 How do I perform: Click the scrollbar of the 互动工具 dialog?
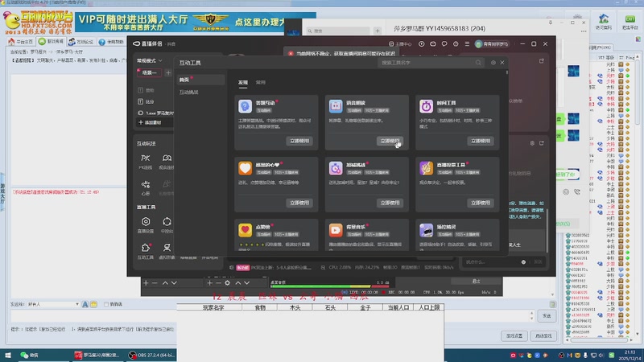pyautogui.click(x=507, y=73)
